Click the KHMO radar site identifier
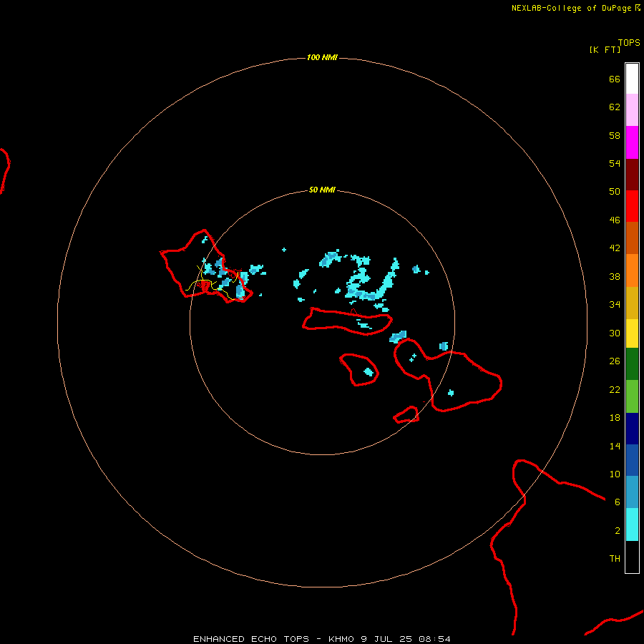This screenshot has height=644, width=644. (341, 639)
